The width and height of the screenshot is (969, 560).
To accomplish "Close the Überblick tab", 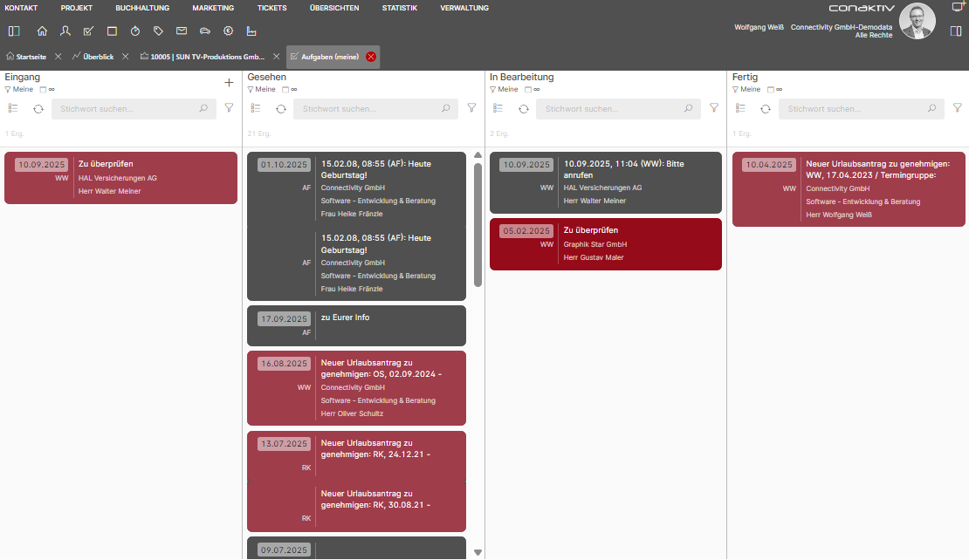I will pyautogui.click(x=126, y=57).
